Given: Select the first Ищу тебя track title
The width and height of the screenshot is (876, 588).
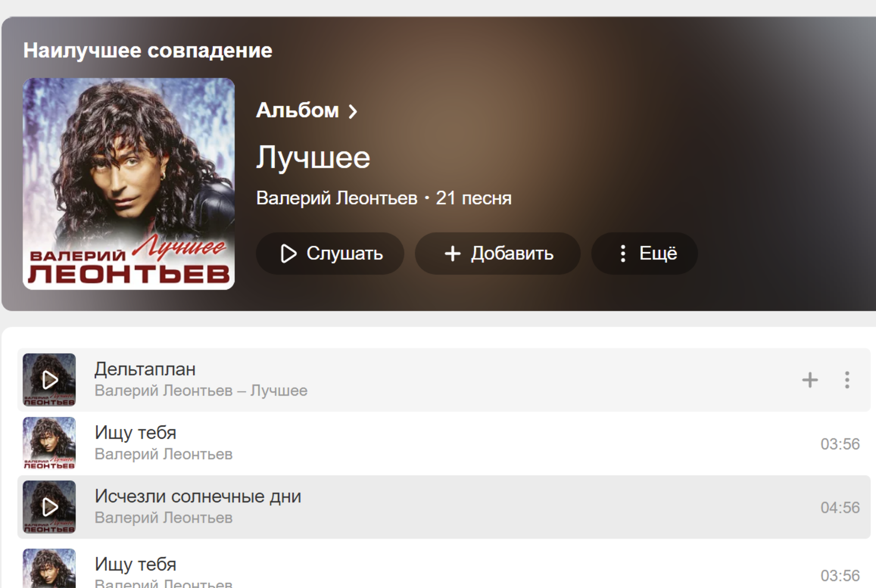Looking at the screenshot, I should pyautogui.click(x=136, y=432).
